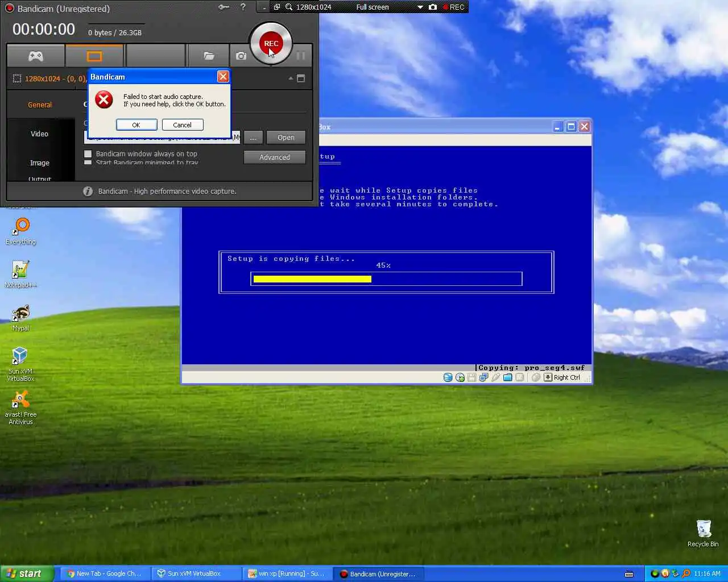Screen dimensions: 728x582
Task: Switch to win xp Running taskbar button
Action: tap(287, 573)
